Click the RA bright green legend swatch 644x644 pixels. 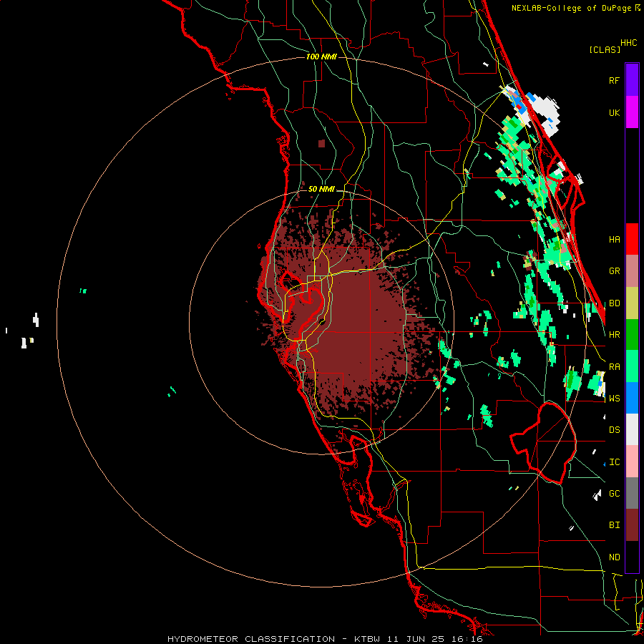[x=632, y=366]
